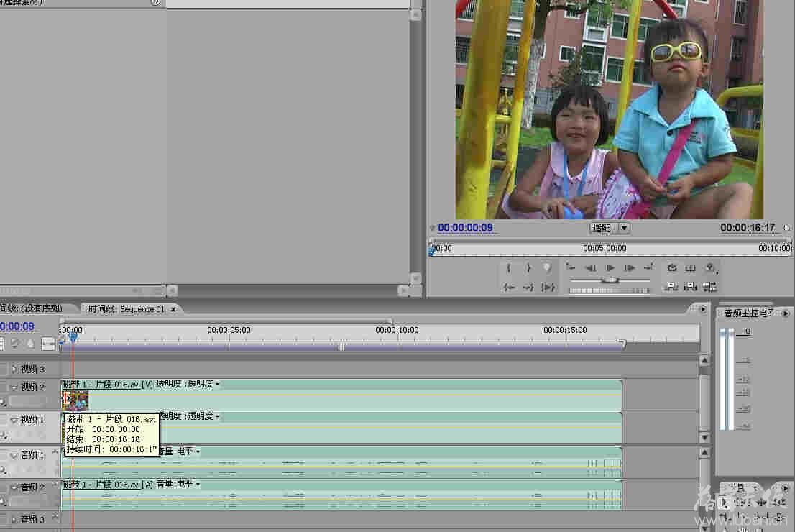Go to In Point in program monitor
The image size is (795, 532).
pyautogui.click(x=508, y=288)
